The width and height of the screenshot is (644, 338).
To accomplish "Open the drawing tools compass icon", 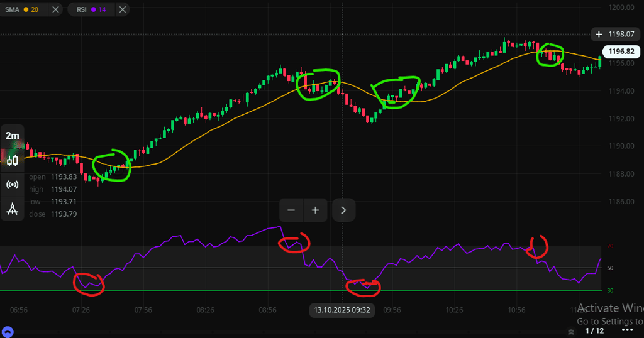I will (13, 209).
